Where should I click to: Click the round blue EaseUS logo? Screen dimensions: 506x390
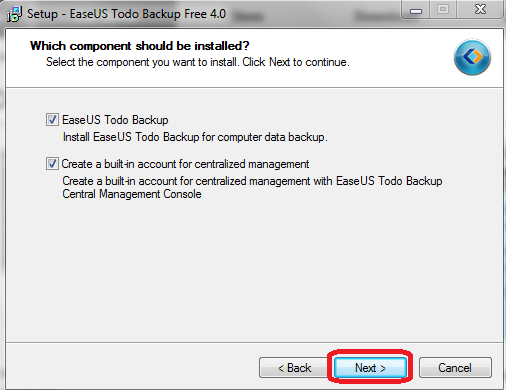click(x=472, y=57)
